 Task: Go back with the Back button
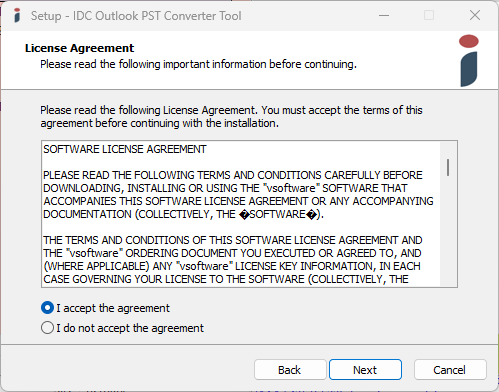290,370
